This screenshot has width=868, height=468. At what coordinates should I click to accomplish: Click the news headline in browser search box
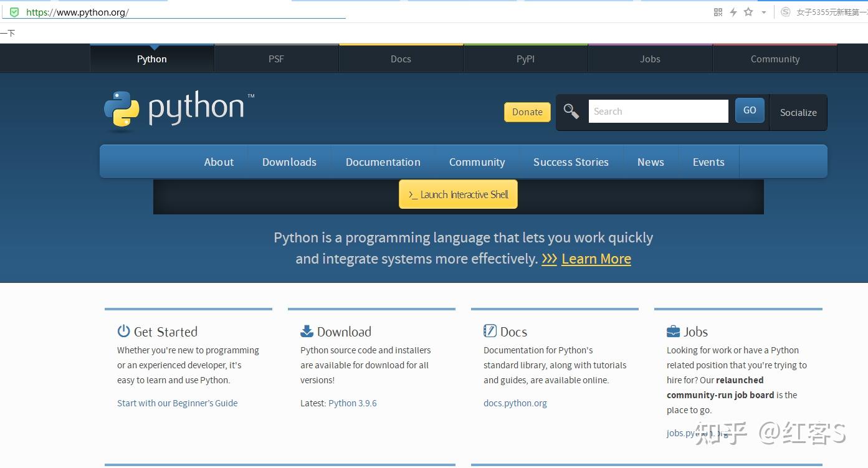pos(832,12)
